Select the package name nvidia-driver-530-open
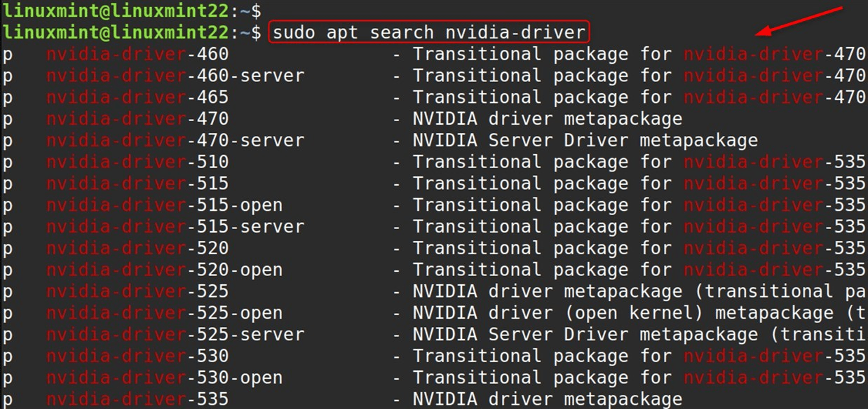Image resolution: width=868 pixels, height=409 pixels. tap(165, 378)
